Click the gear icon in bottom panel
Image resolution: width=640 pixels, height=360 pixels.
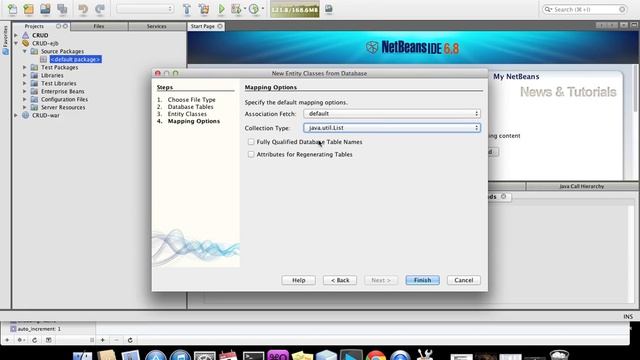20,340
